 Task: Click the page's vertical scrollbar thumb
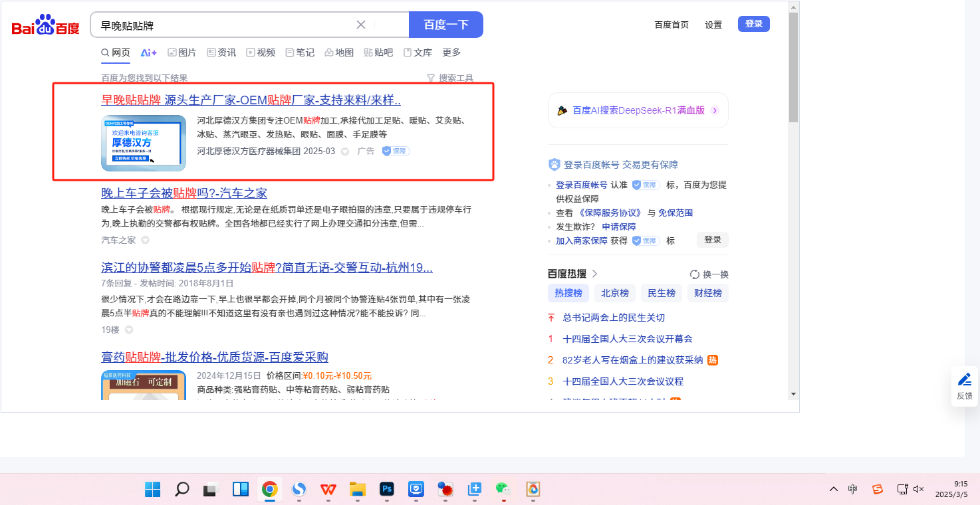[793, 66]
